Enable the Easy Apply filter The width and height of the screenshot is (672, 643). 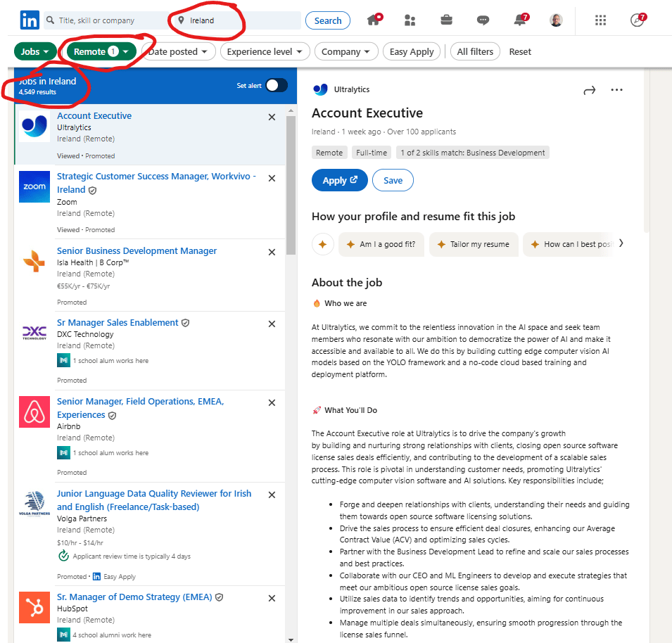tap(412, 52)
